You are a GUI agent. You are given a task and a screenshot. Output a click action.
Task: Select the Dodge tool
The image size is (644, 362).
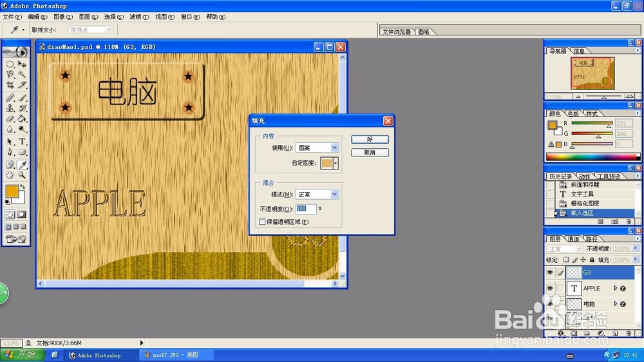point(22,129)
